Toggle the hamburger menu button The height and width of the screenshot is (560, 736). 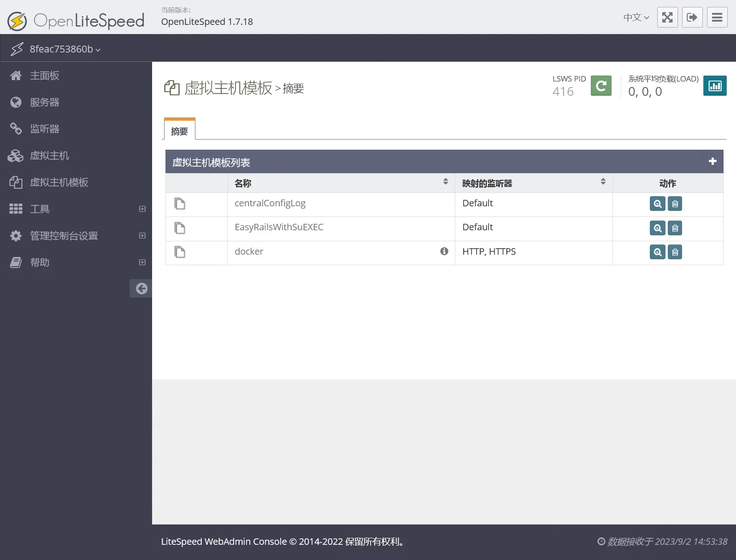pyautogui.click(x=717, y=17)
